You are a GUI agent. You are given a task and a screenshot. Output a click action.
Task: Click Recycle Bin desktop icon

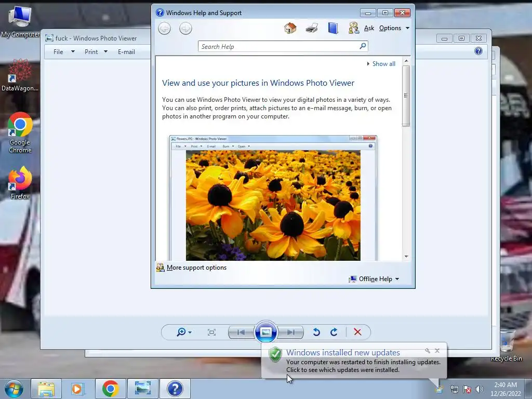pos(507,345)
